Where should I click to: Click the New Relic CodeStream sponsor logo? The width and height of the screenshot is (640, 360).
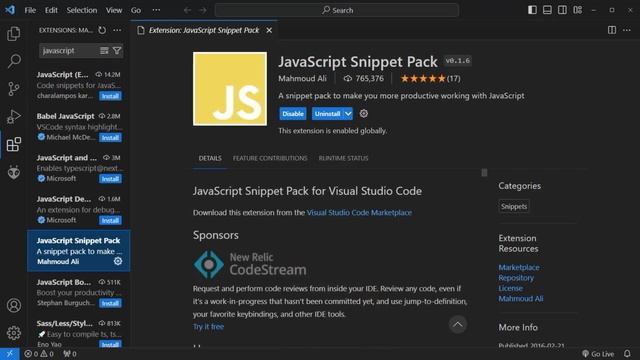coord(250,264)
